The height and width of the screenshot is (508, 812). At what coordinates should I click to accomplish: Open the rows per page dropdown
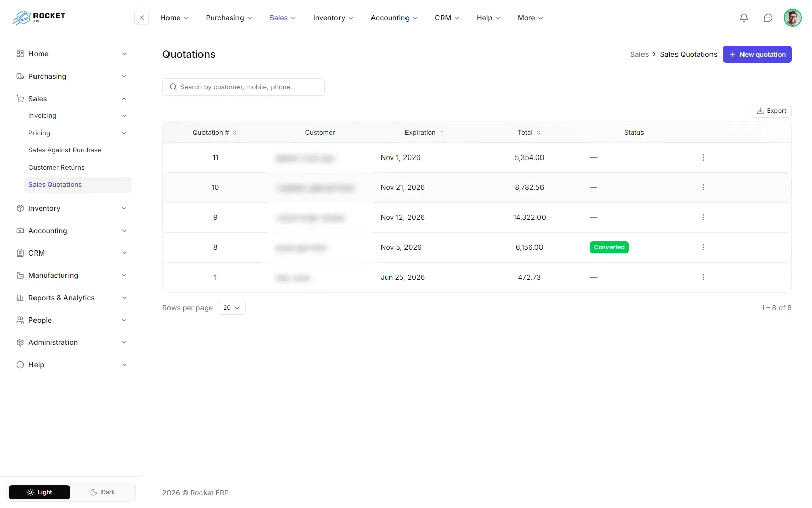point(231,308)
